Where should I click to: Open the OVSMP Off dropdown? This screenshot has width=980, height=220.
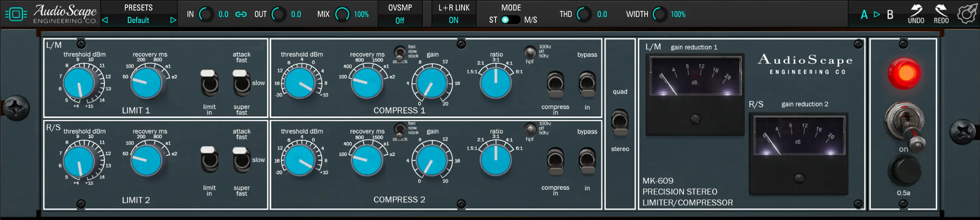coord(400,20)
